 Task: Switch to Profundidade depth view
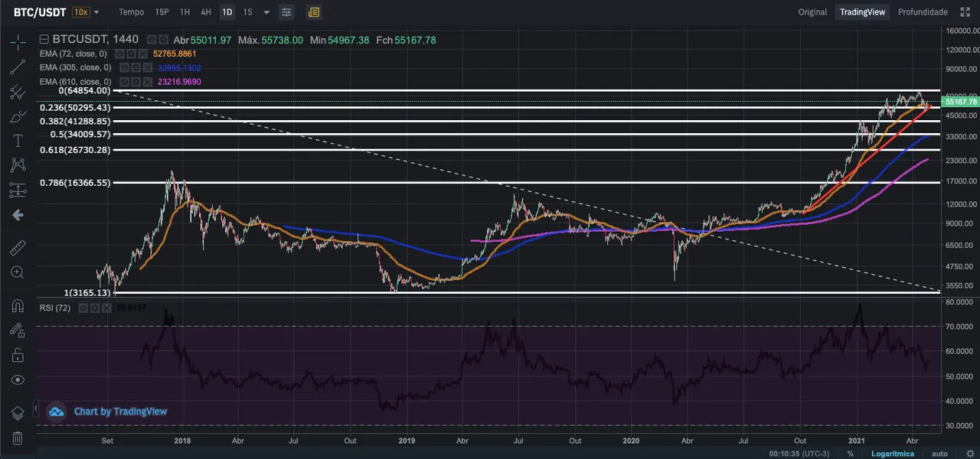pos(923,12)
